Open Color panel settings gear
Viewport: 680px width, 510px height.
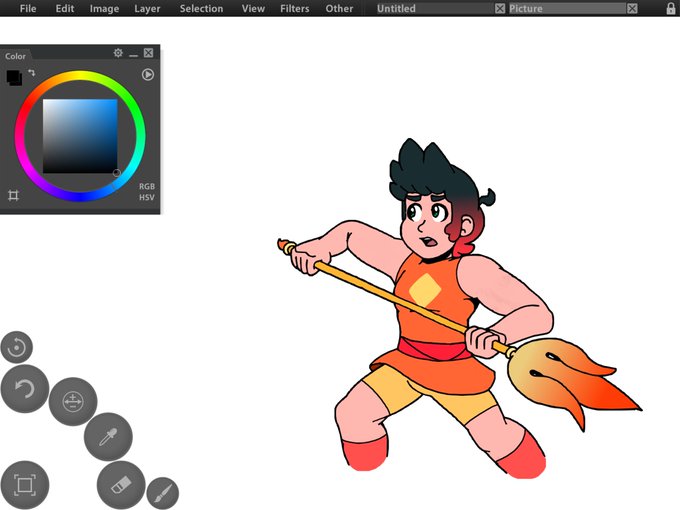coord(118,53)
